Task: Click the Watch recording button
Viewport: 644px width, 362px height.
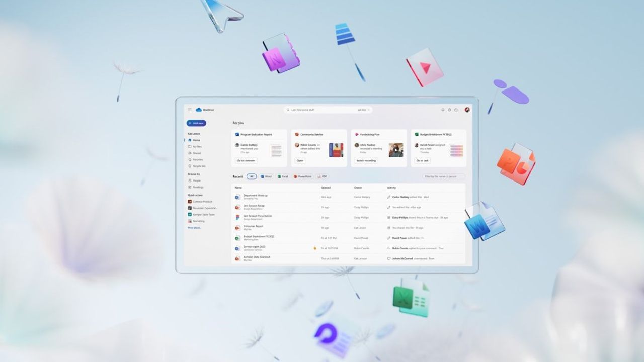Action: [366, 161]
